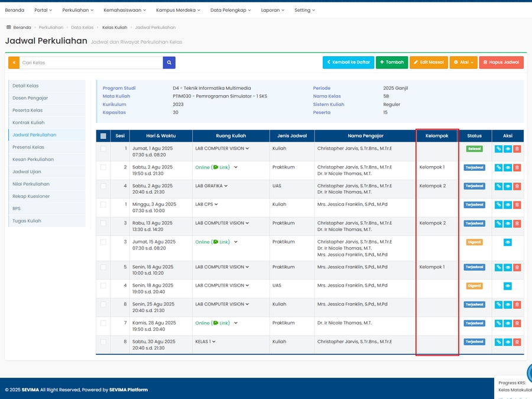This screenshot has width=532, height=399.
Task: View details of the 15 Agu 2025 session
Action: [507, 242]
